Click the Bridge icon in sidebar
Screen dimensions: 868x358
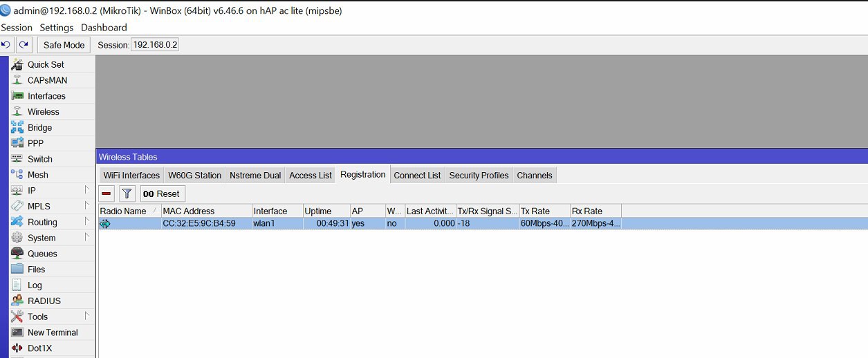[x=17, y=127]
